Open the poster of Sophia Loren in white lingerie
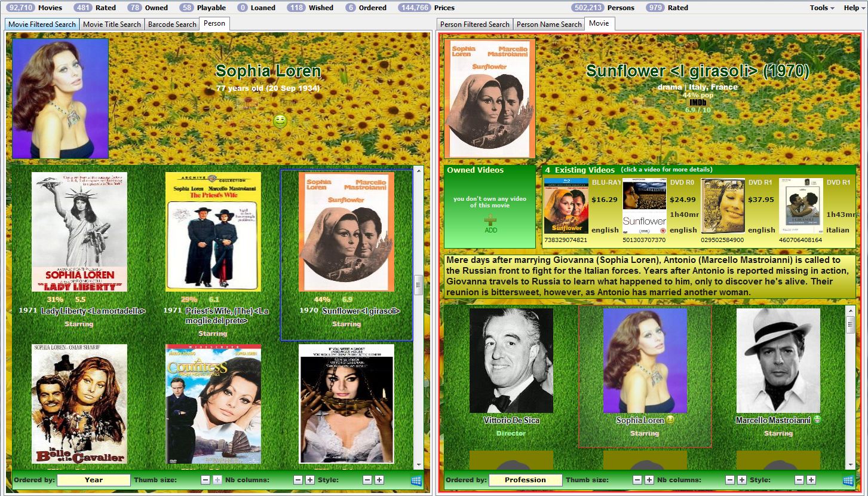The width and height of the screenshot is (868, 496). [346, 403]
